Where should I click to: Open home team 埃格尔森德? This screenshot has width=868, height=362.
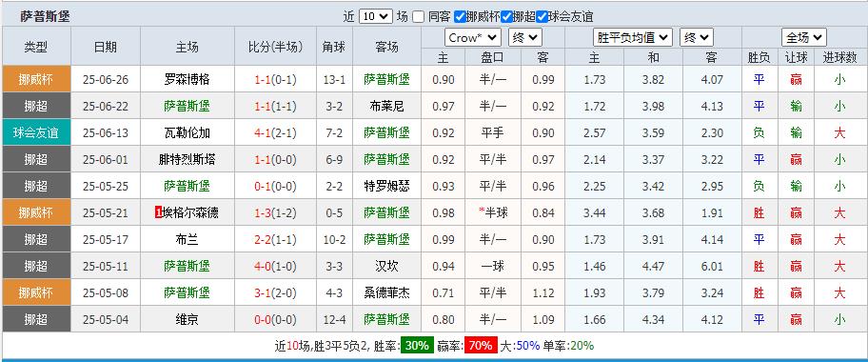point(190,212)
